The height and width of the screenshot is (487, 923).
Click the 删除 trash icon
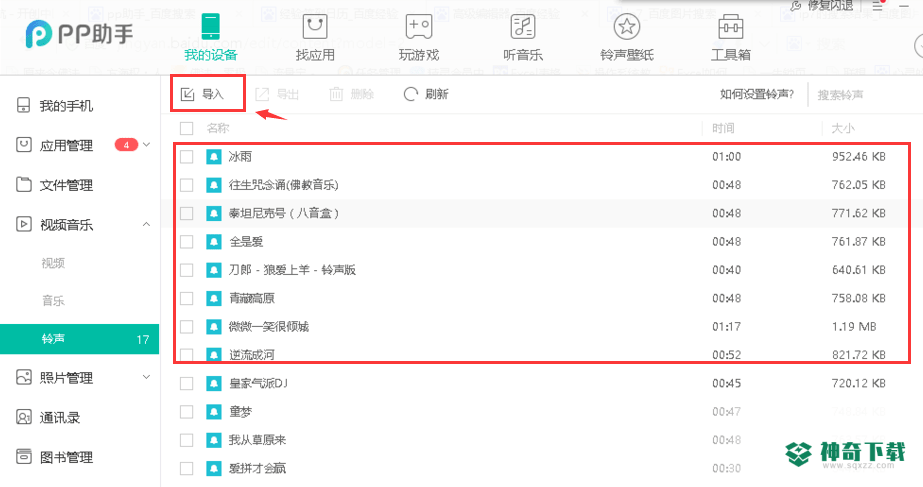(x=336, y=94)
